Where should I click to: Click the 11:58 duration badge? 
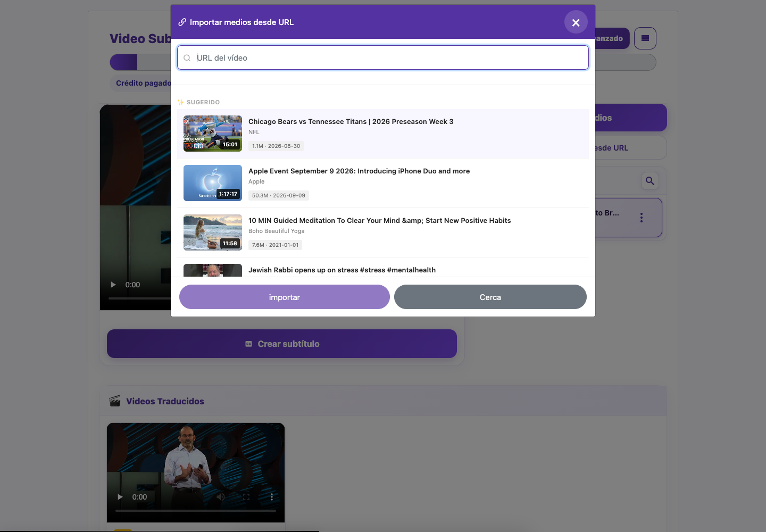[x=230, y=243]
